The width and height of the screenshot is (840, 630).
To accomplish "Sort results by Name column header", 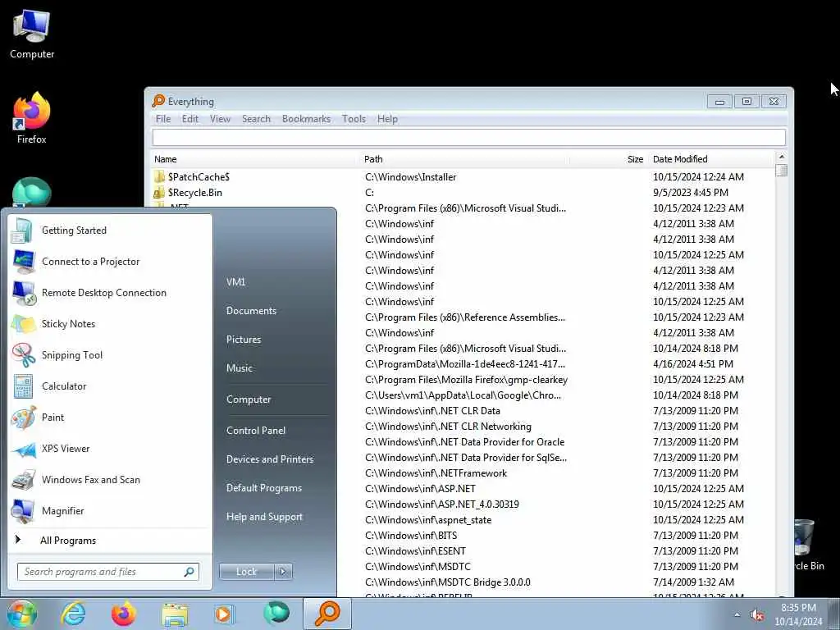I will 255,159.
